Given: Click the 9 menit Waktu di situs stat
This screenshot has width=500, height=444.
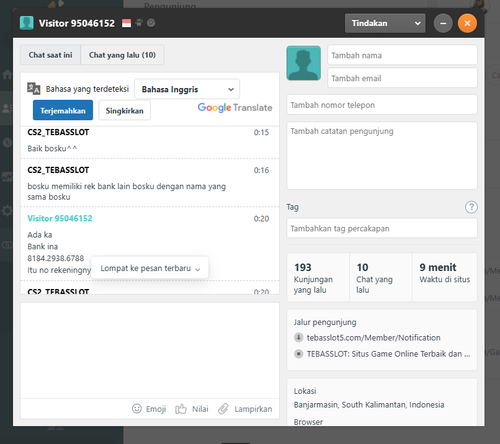Looking at the screenshot, I should pyautogui.click(x=445, y=277).
